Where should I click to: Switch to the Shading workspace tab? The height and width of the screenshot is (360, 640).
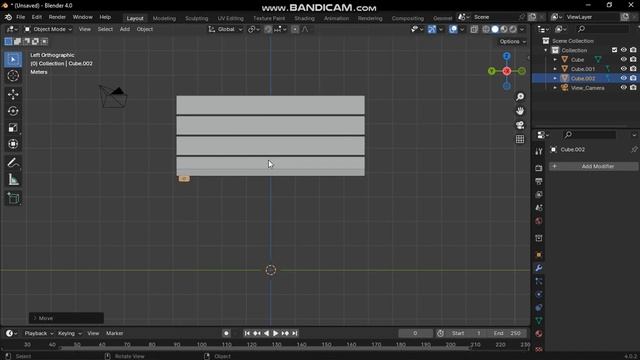pos(304,18)
